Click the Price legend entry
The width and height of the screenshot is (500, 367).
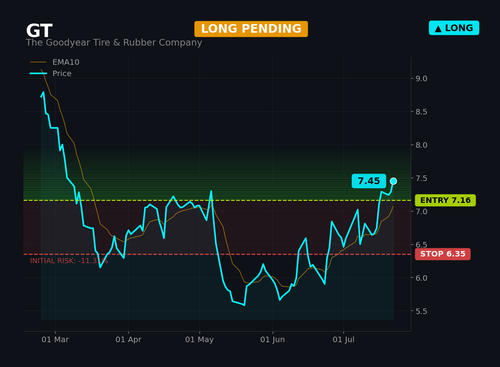[x=51, y=73]
